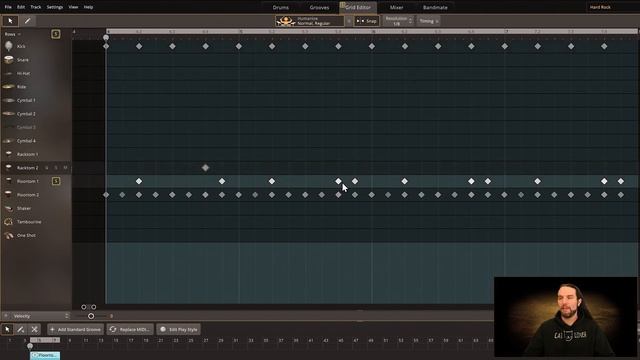The width and height of the screenshot is (640, 360).
Task: Switch to the Mixer tab
Action: coord(396,7)
